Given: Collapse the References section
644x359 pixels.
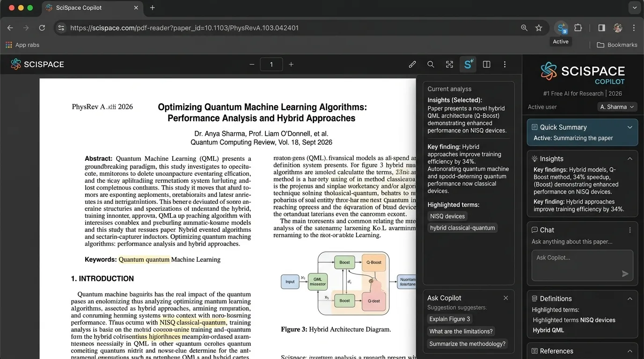Looking at the screenshot, I should tap(630, 351).
